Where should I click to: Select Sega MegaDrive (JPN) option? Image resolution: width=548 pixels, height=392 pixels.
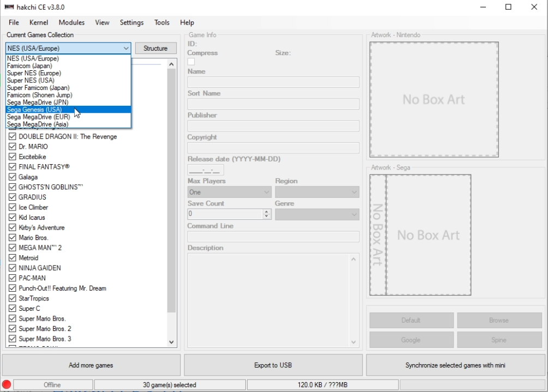pyautogui.click(x=69, y=102)
